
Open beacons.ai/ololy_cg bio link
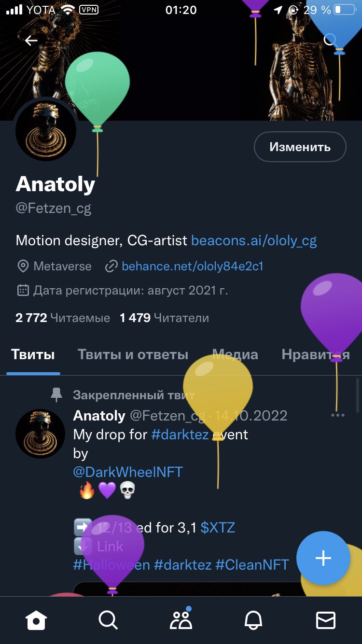tap(254, 240)
